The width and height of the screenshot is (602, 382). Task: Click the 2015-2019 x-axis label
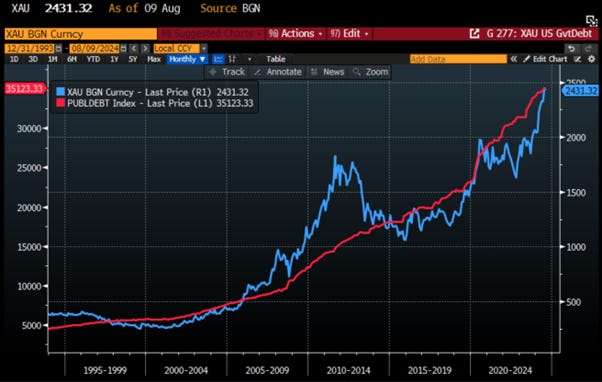430,370
